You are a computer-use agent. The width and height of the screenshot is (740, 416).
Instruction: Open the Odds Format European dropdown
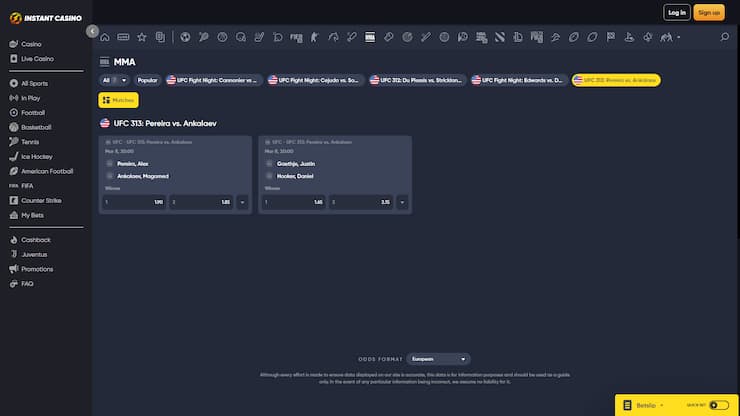pyautogui.click(x=438, y=358)
